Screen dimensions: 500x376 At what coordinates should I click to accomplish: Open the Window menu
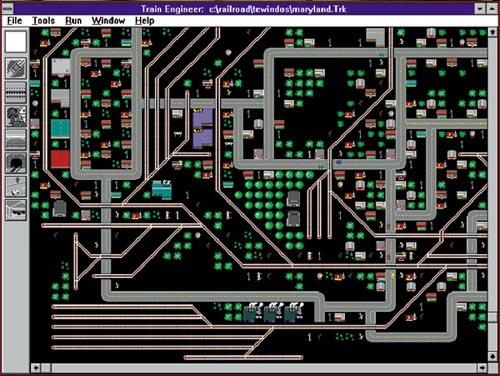pos(108,21)
